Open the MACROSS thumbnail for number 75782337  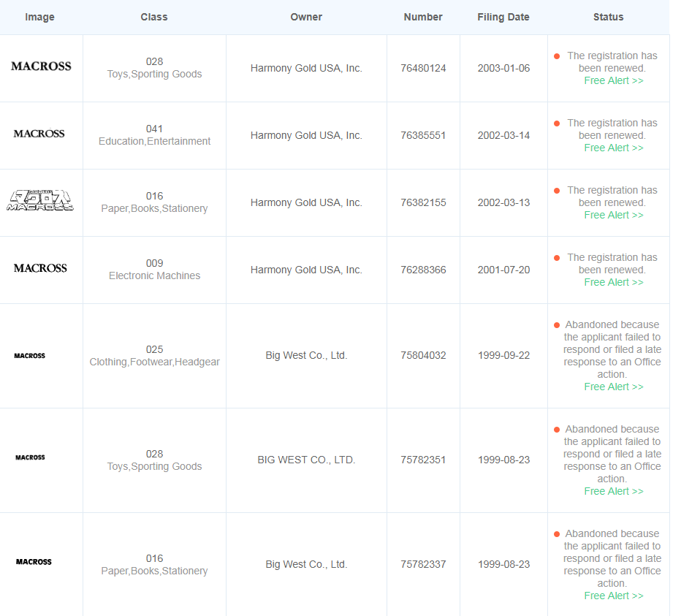[x=34, y=562]
